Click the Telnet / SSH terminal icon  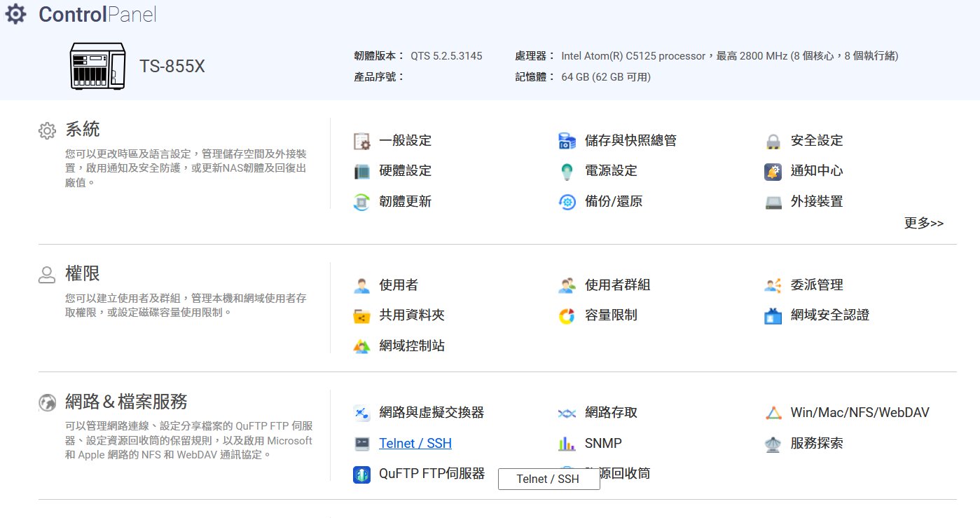pos(361,444)
